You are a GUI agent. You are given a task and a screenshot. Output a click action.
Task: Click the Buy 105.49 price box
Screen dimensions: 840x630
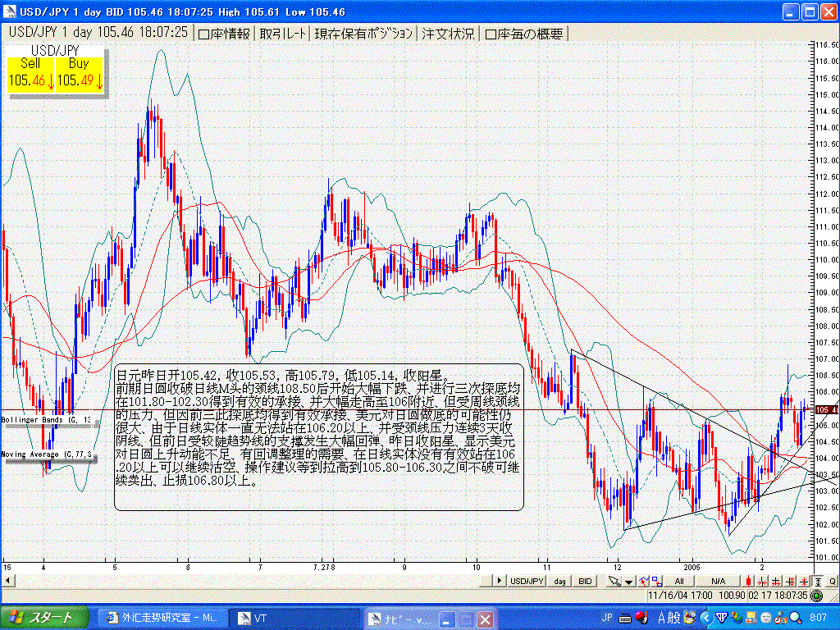pyautogui.click(x=80, y=73)
